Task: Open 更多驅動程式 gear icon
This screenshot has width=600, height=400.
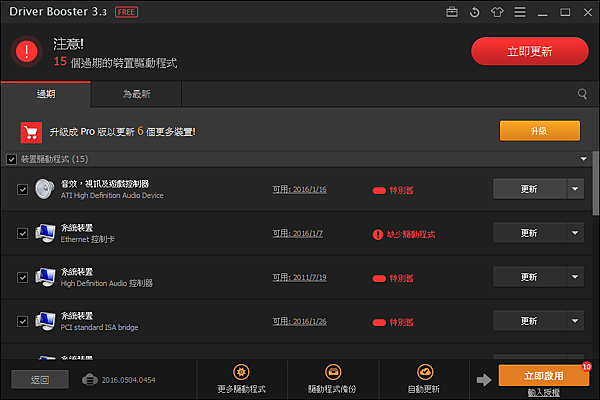Action: 241,372
